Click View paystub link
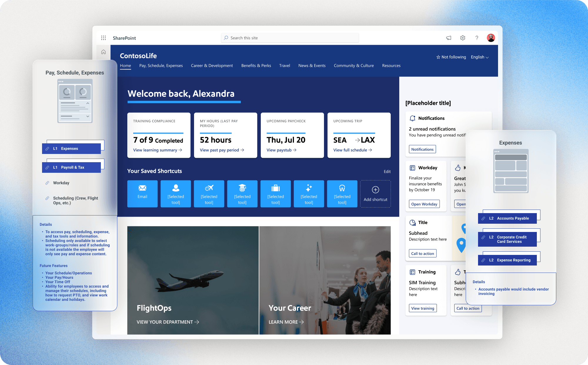This screenshot has width=588, height=365. tap(281, 150)
